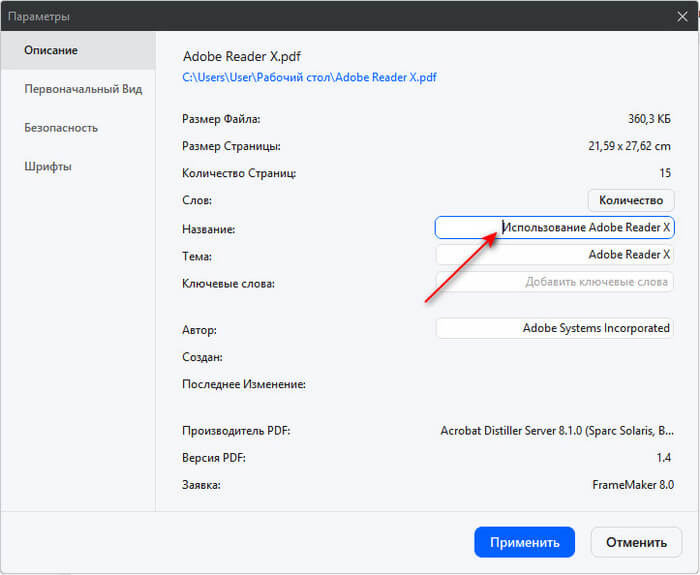
Task: Click the FrameMaker 8.0 application value
Action: coord(632,485)
